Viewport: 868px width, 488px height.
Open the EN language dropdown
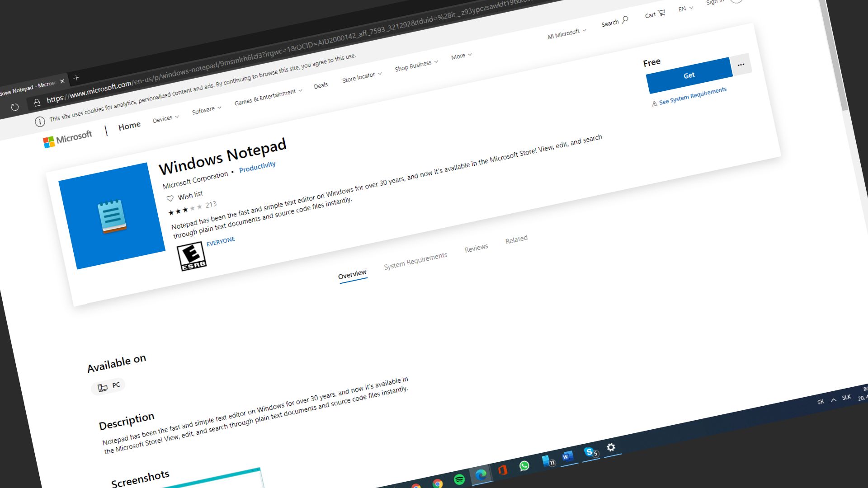pyautogui.click(x=685, y=9)
